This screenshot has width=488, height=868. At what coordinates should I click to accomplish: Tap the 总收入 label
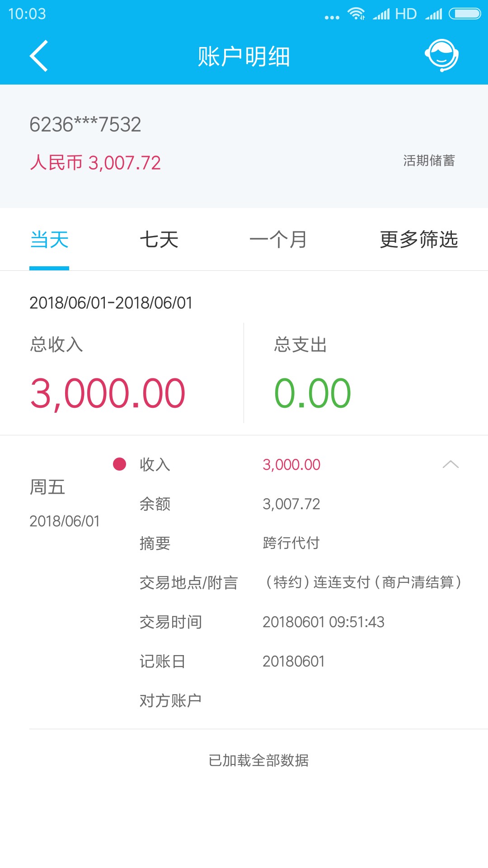(56, 344)
